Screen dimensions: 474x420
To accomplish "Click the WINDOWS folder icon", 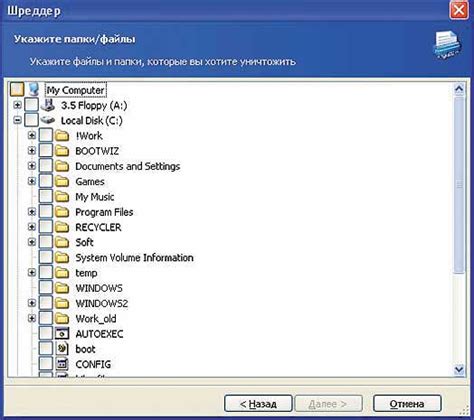I will (x=62, y=288).
